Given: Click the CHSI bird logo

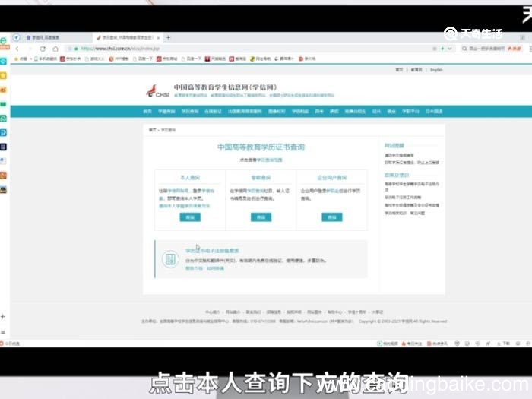Looking at the screenshot, I should 158,91.
